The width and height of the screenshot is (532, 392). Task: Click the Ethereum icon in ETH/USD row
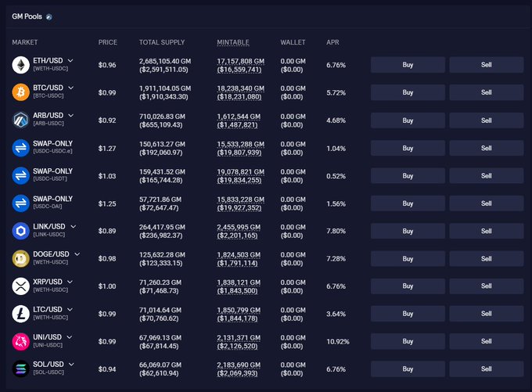[x=20, y=65]
